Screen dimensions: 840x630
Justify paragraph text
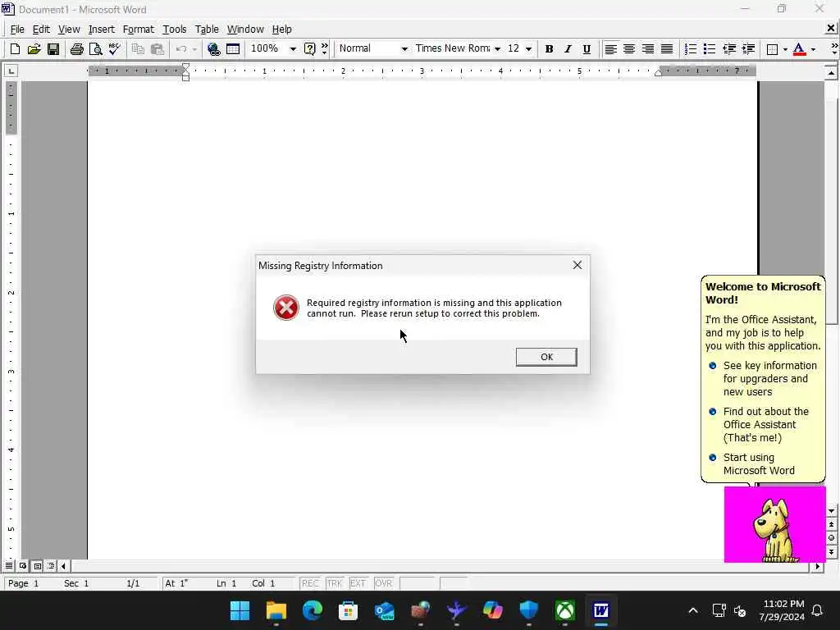tap(667, 49)
